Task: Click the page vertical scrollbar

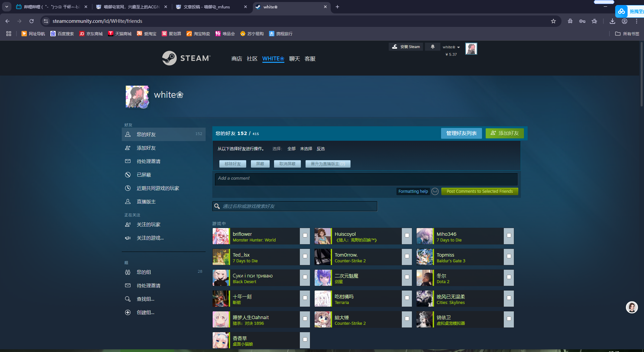Action: (x=641, y=74)
